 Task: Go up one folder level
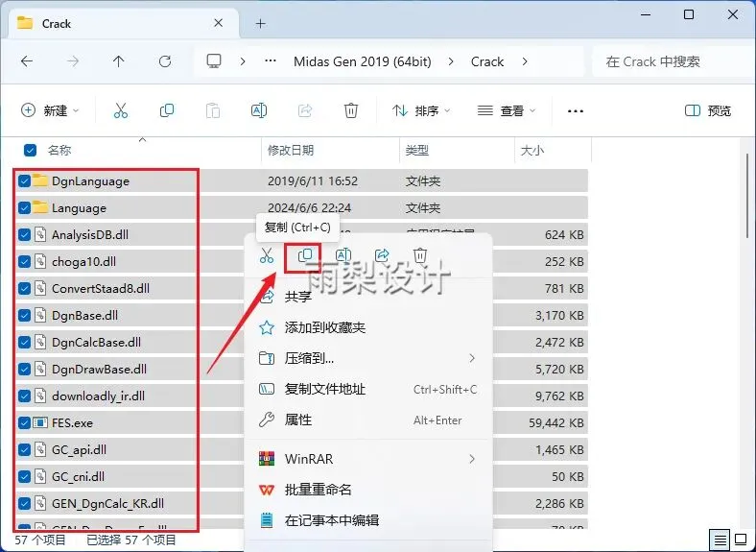pyautogui.click(x=119, y=61)
